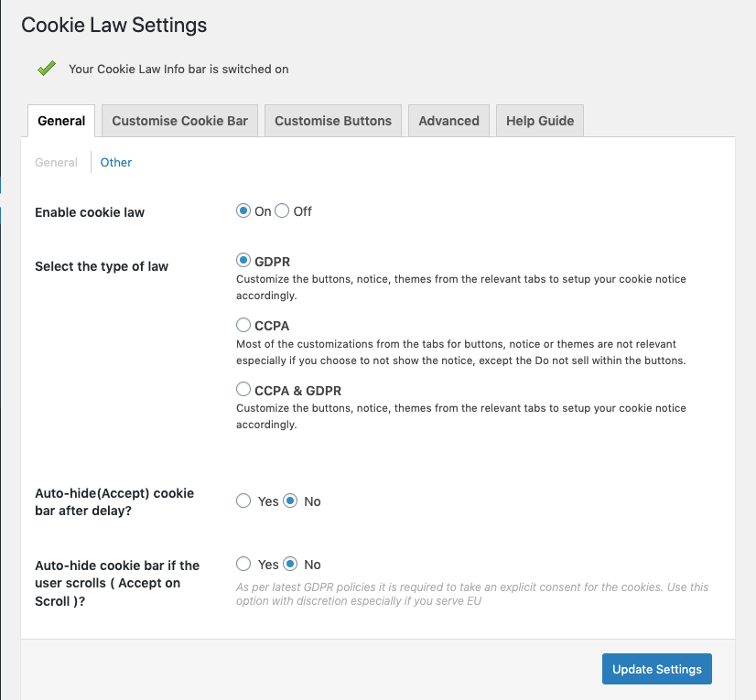Click the Cookie Law Info bar status message
This screenshot has height=700, width=756.
pyautogui.click(x=178, y=69)
